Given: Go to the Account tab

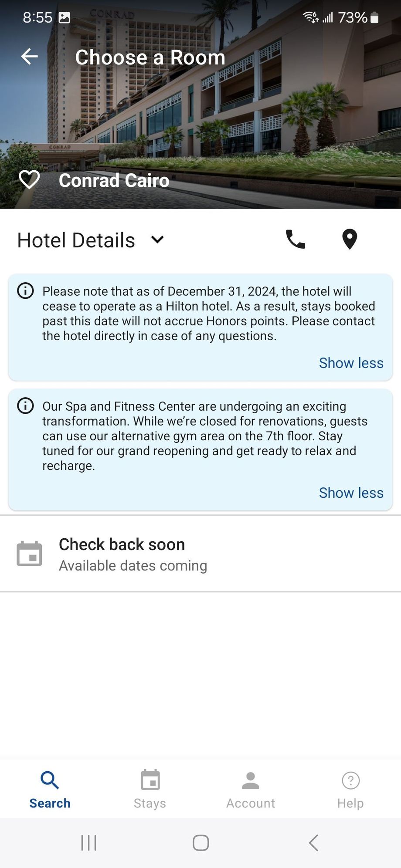Looking at the screenshot, I should pos(251,789).
